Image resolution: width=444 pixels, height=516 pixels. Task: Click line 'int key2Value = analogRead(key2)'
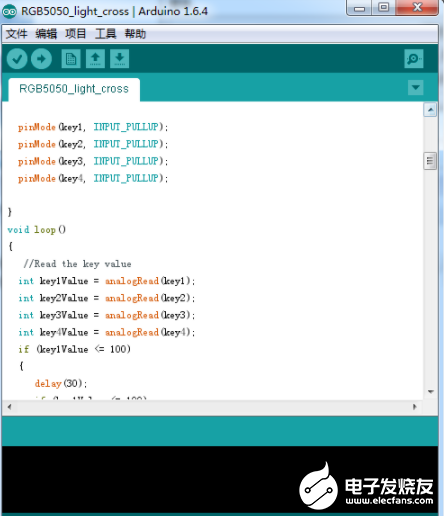point(107,298)
